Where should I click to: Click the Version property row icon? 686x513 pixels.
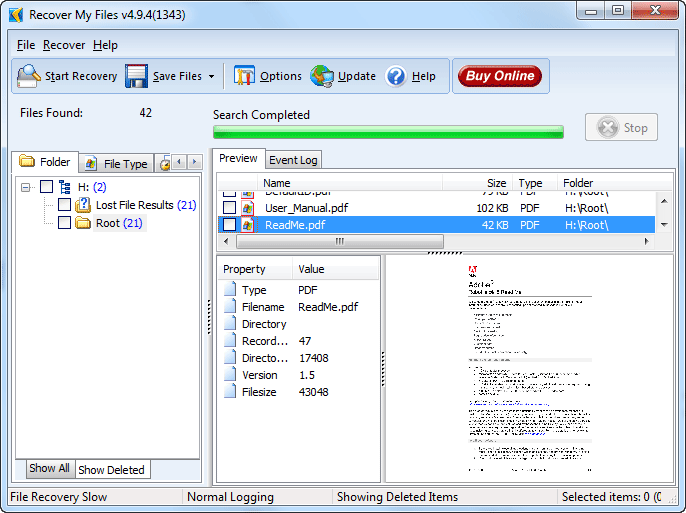pos(230,375)
